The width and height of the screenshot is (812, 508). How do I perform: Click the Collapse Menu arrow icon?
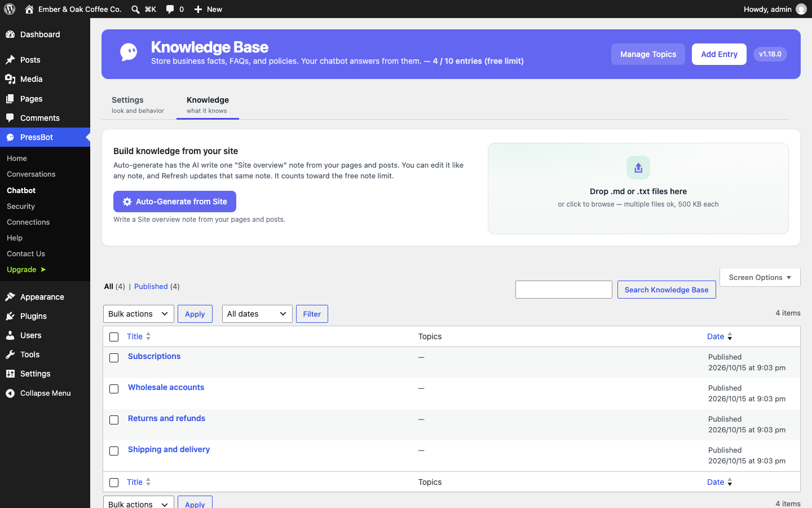click(x=10, y=393)
